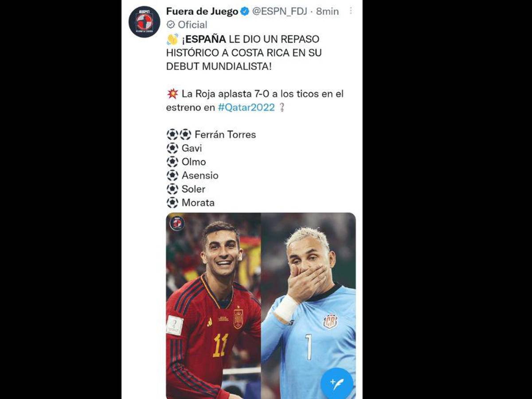Click the ESPN logo watermark on the photo
The height and width of the screenshot is (399, 532).
[177, 223]
